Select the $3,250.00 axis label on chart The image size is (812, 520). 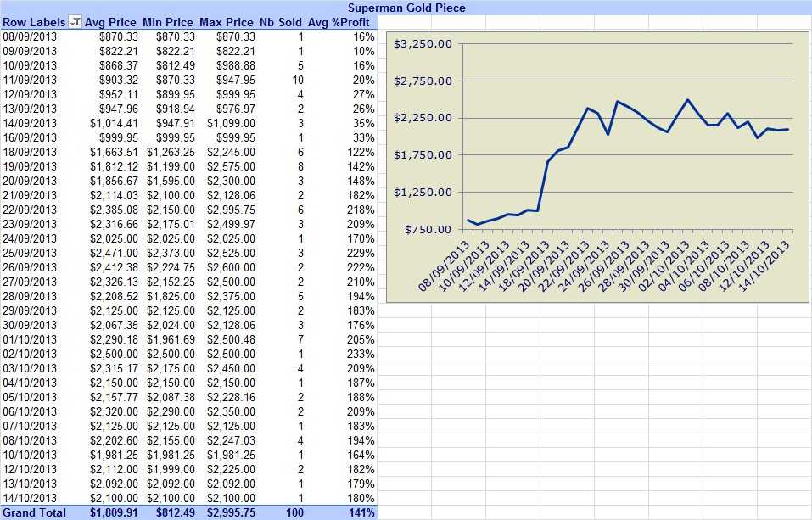click(423, 44)
